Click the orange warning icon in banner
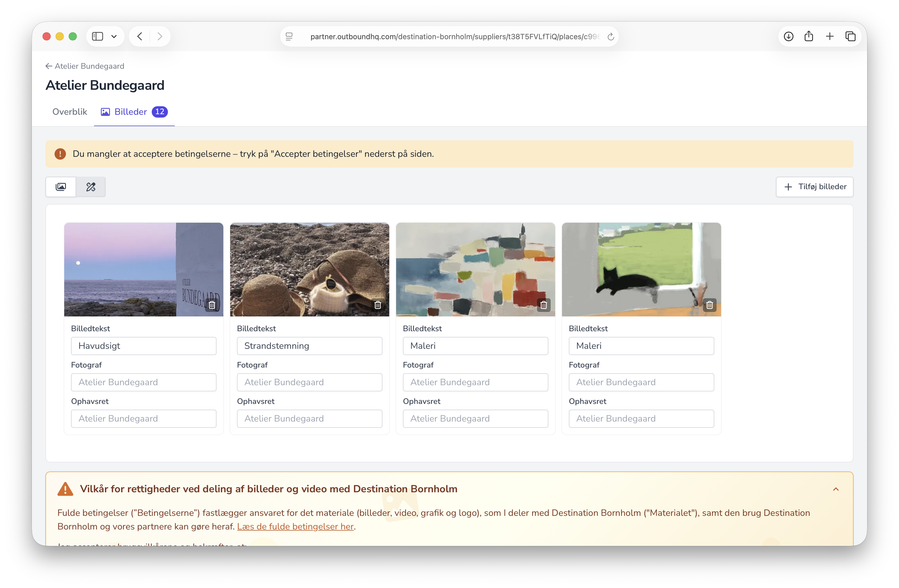The width and height of the screenshot is (899, 588). click(x=60, y=154)
